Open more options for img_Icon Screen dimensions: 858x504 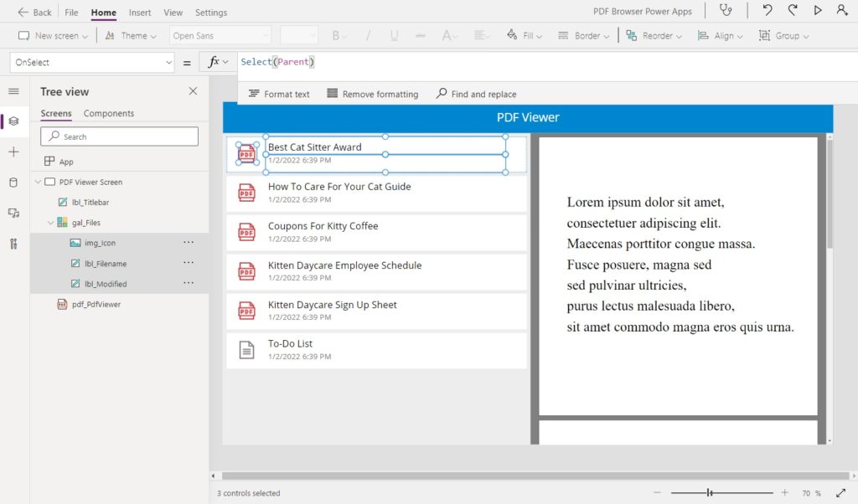coord(189,242)
